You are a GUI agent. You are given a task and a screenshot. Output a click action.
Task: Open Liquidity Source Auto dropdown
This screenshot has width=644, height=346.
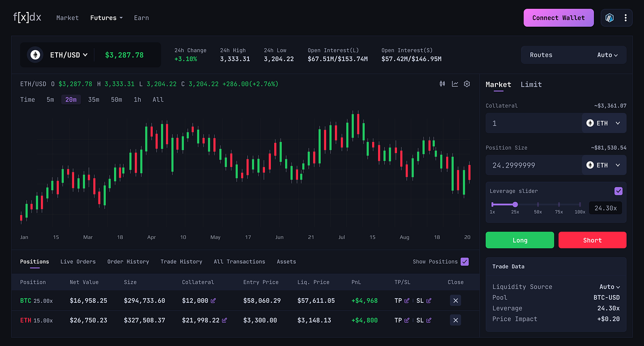[x=609, y=287]
